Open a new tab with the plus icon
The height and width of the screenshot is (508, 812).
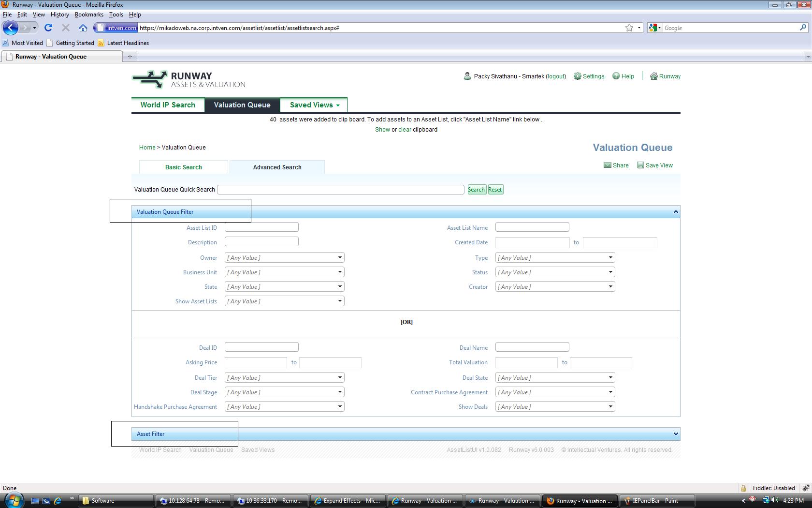coord(130,57)
